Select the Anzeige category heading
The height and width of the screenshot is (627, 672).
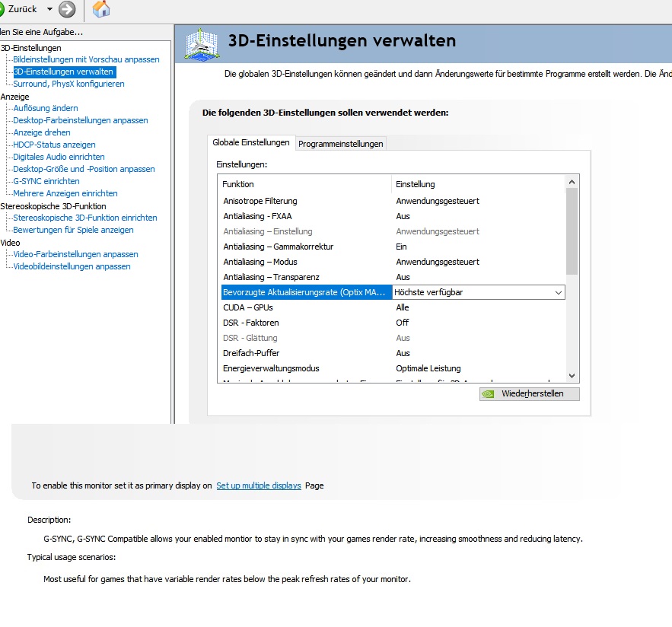(x=15, y=97)
